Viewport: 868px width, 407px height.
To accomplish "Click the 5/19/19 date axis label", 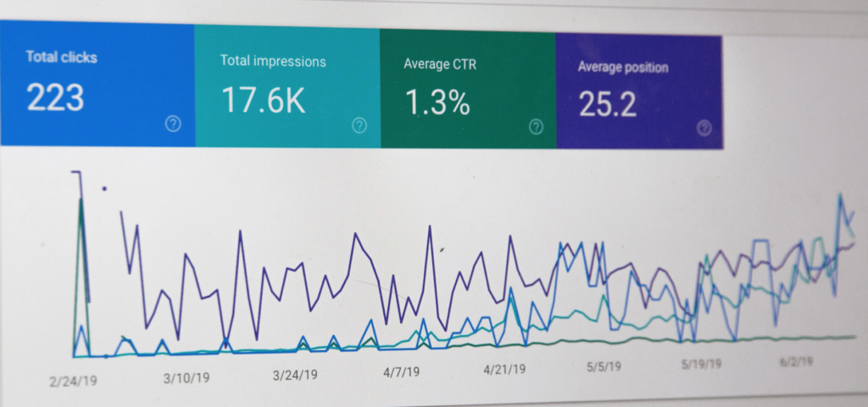I will [x=702, y=364].
